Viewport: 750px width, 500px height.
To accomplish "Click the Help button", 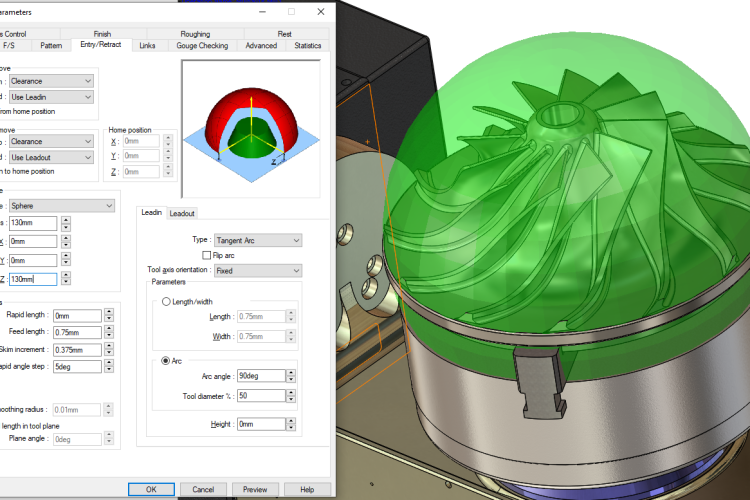I will pos(307,489).
